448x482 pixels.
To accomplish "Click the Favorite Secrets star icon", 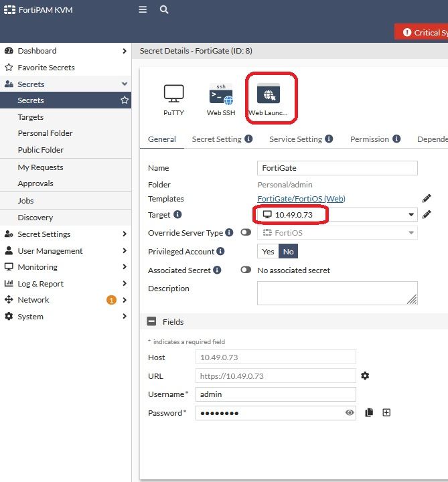I will [9, 68].
